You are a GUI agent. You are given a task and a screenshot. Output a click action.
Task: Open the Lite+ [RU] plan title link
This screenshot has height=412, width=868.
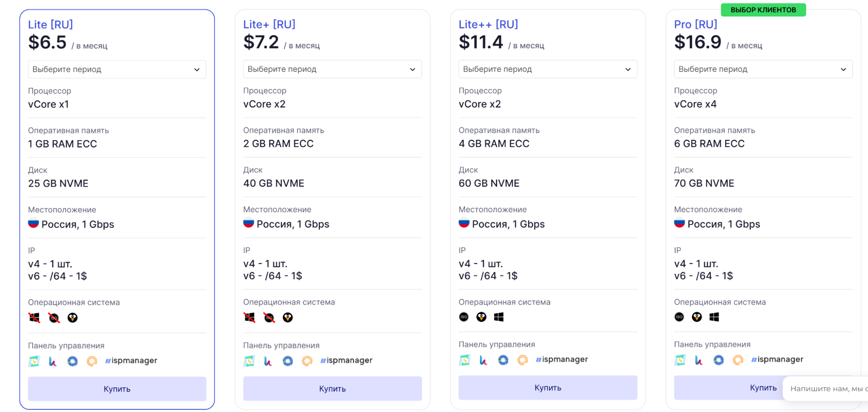(x=269, y=24)
